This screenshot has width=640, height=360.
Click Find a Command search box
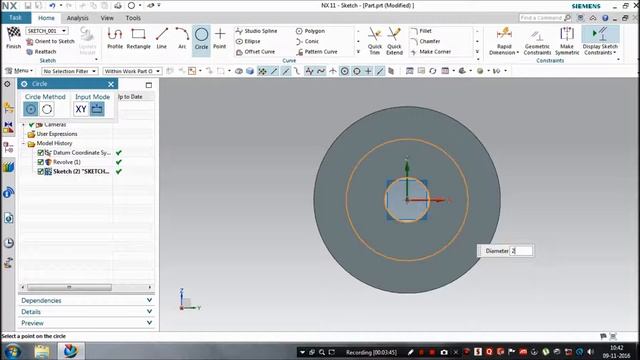[544, 18]
